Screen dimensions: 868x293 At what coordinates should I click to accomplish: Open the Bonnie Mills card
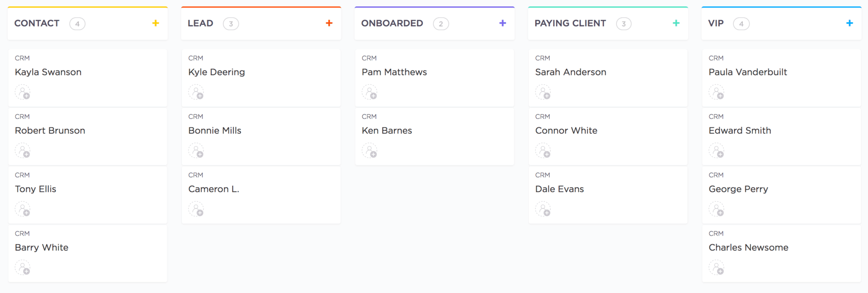pos(215,130)
